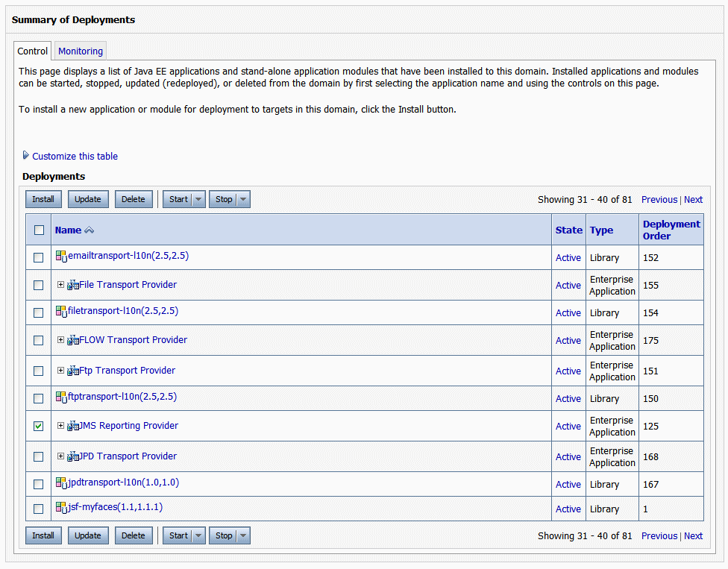Check the emailtransport-l10n row checkbox
This screenshot has width=728, height=569.
pos(39,257)
